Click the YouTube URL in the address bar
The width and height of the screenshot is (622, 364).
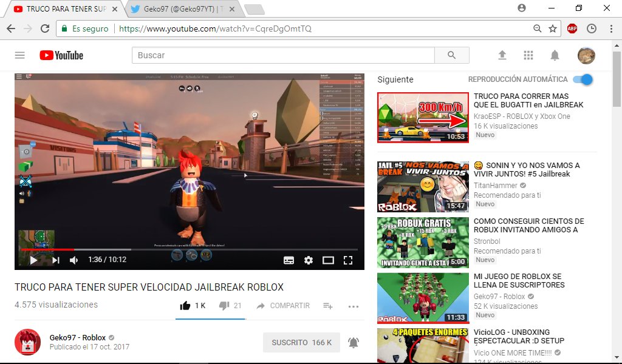click(215, 29)
